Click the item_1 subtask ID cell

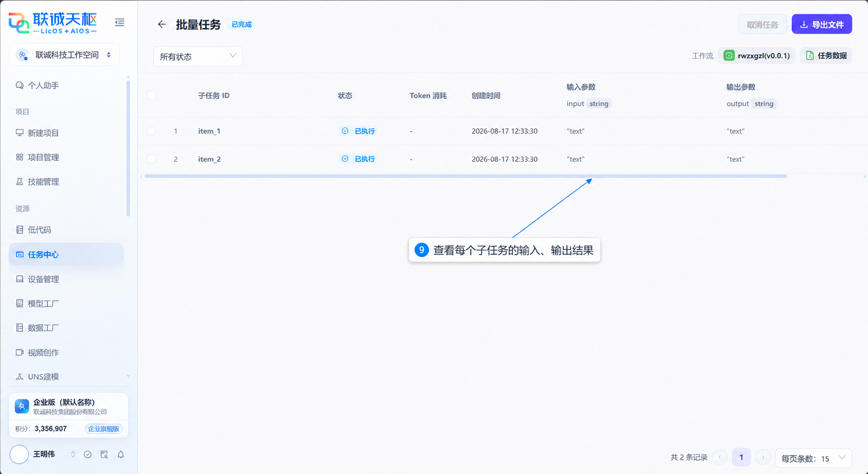tap(209, 131)
